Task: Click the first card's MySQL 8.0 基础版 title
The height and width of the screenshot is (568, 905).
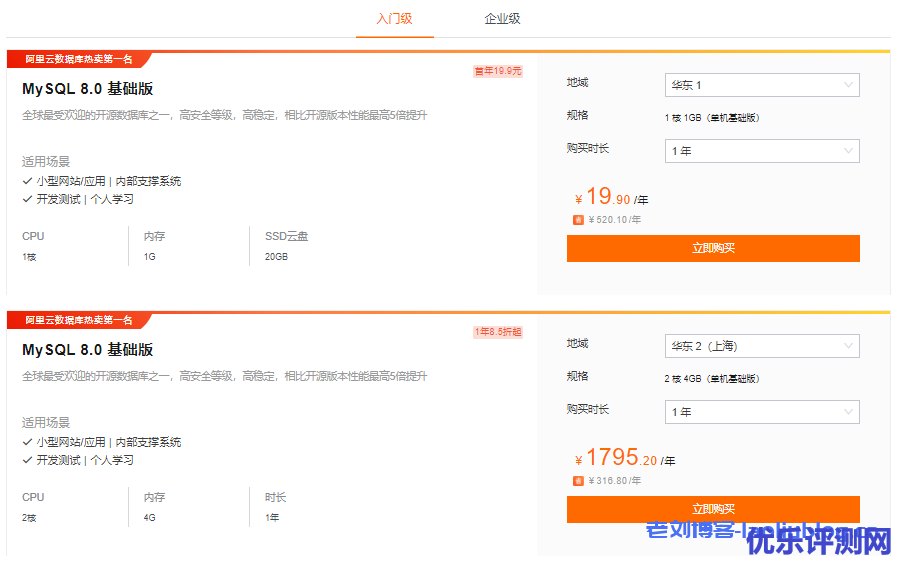Action: coord(88,89)
